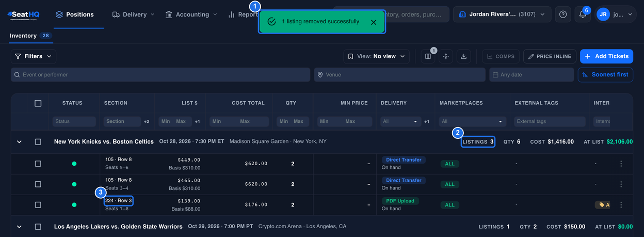Collapse the New York Knicks event group
The height and width of the screenshot is (237, 644).
coord(19,141)
